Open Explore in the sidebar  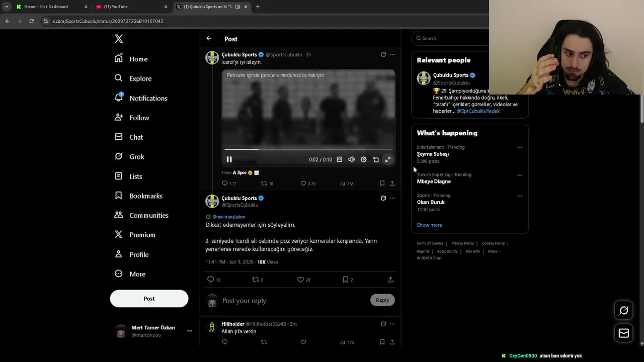[133, 78]
